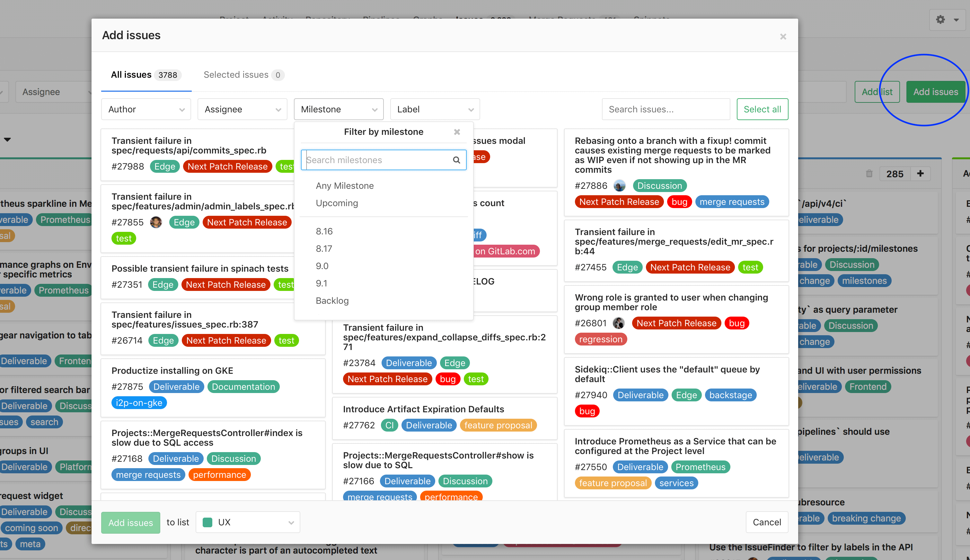Click the Add issues to list button
This screenshot has height=560, width=970.
point(131,522)
